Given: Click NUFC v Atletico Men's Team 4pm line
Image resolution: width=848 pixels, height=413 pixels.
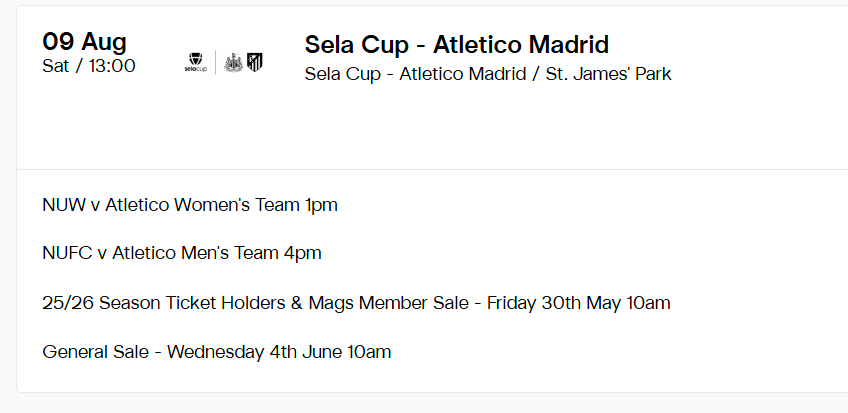Looking at the screenshot, I should pyautogui.click(x=182, y=253).
